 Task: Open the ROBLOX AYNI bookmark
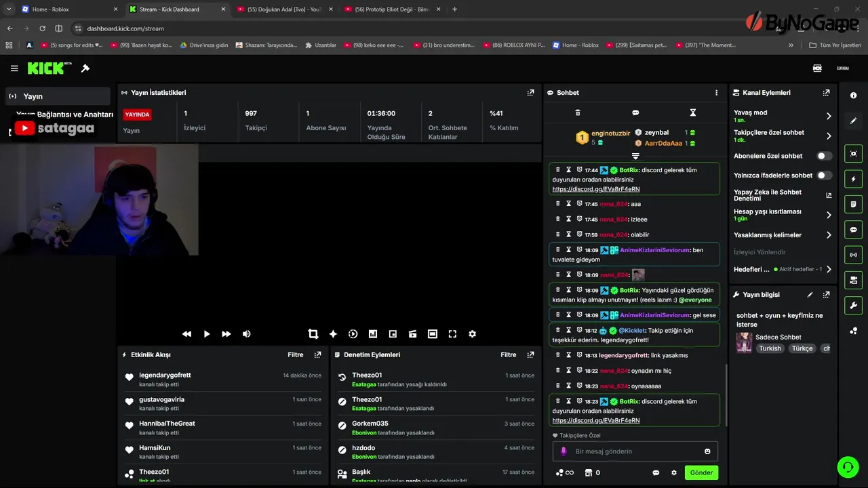[514, 45]
